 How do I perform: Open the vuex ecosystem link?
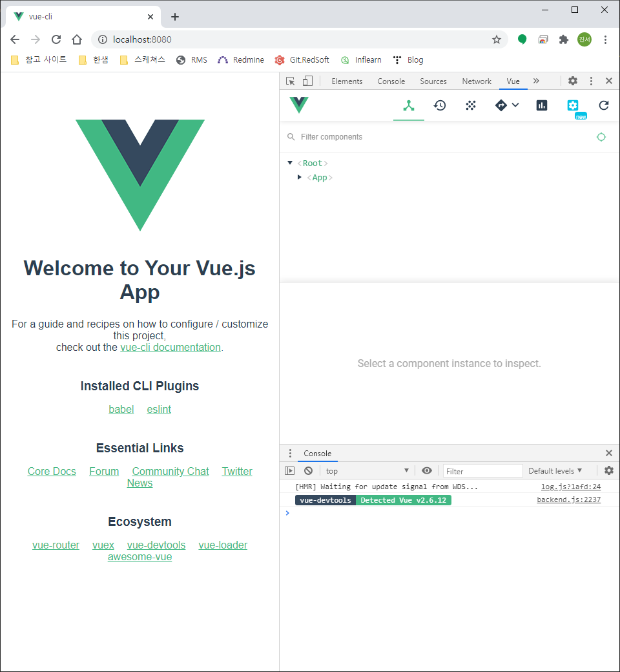[103, 545]
